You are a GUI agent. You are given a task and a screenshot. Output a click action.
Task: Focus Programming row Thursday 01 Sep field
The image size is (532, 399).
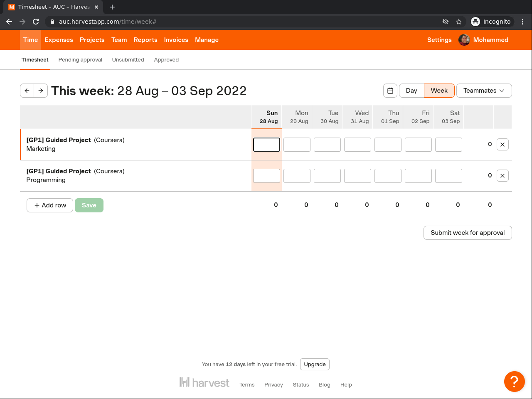tap(388, 176)
